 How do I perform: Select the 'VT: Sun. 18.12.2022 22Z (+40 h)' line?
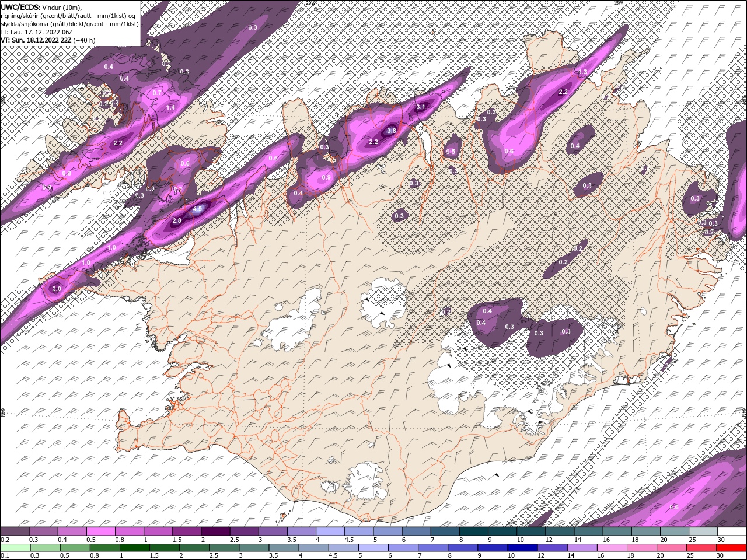[x=48, y=40]
